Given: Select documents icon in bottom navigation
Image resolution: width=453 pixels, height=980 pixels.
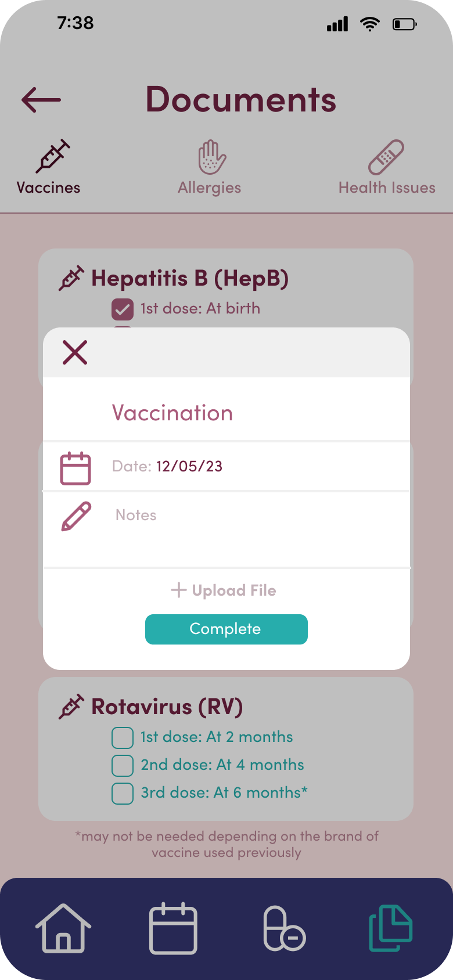Looking at the screenshot, I should coord(391,928).
